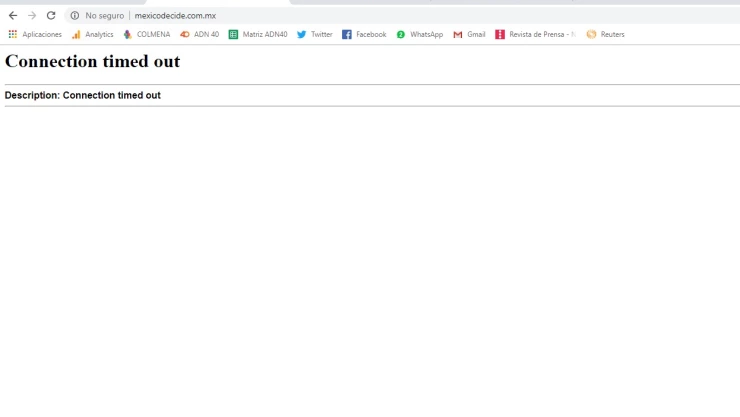Go to the ADN 40 bookmark
Screen dimensions: 740x417
(199, 34)
